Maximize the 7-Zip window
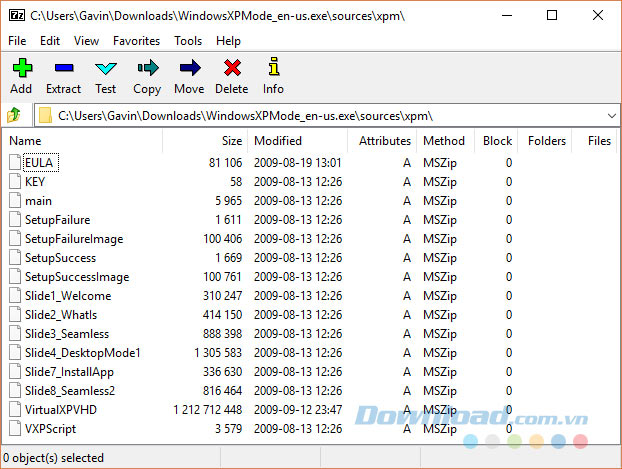The height and width of the screenshot is (469, 622). tap(552, 15)
